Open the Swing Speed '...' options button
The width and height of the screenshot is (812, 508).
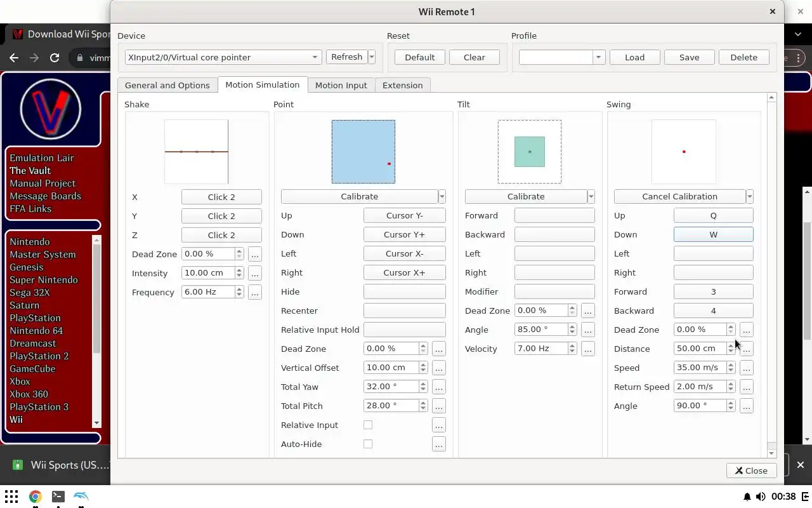(746, 368)
